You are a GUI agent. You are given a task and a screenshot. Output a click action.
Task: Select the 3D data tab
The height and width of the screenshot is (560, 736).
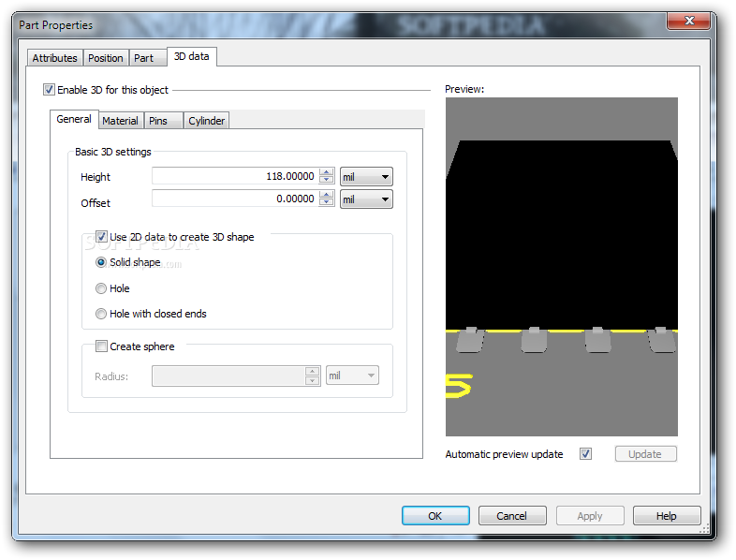pos(192,56)
